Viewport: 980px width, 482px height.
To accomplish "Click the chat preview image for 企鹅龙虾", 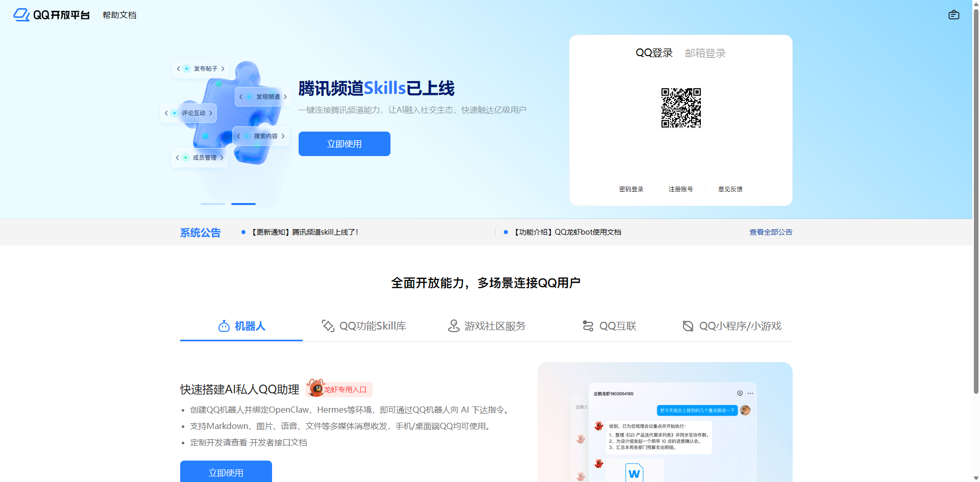I will 665,422.
